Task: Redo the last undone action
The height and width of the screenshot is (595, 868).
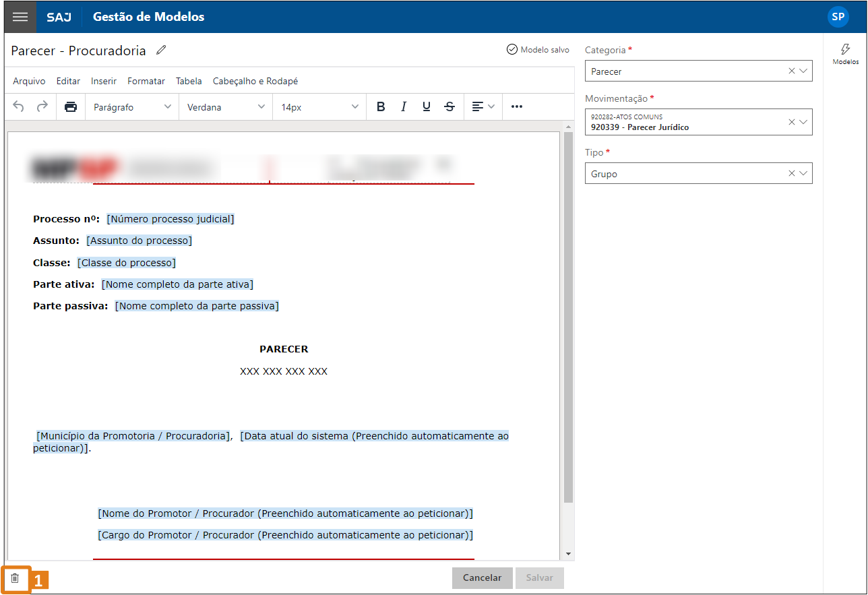Action: click(42, 106)
